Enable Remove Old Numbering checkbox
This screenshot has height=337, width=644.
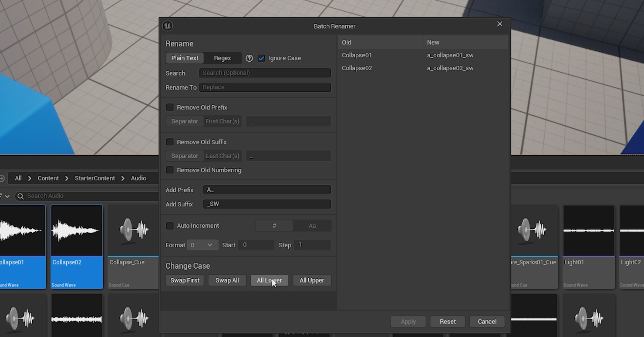click(170, 170)
